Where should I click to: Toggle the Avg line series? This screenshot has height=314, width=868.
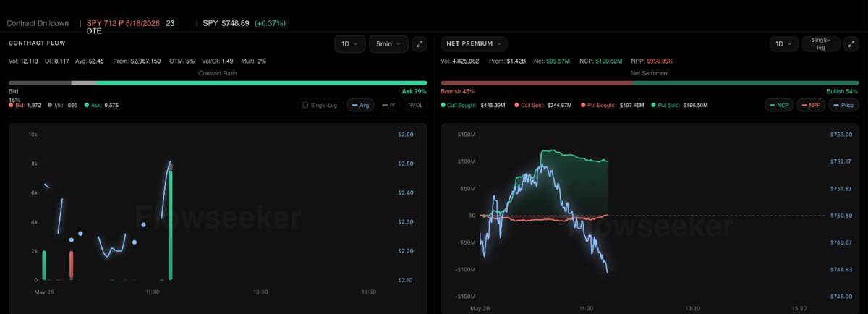click(360, 105)
